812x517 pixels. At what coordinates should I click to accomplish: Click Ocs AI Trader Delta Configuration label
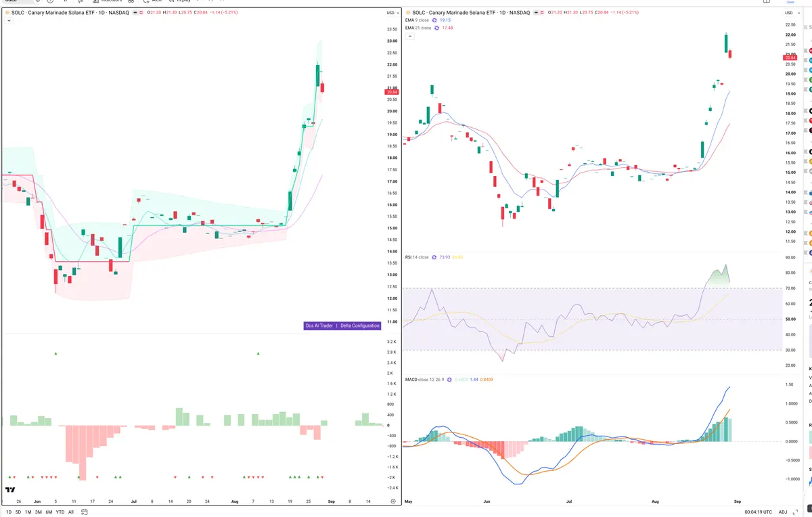click(342, 325)
